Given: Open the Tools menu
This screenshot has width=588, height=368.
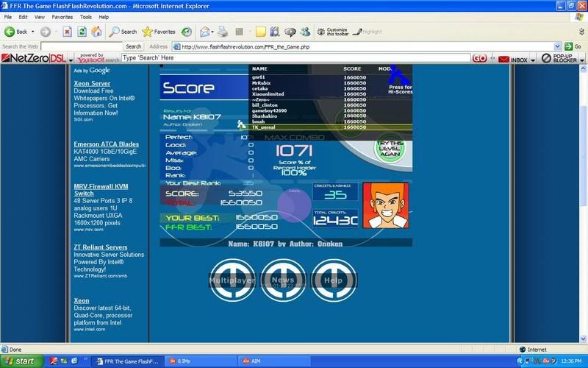Looking at the screenshot, I should pos(86,16).
